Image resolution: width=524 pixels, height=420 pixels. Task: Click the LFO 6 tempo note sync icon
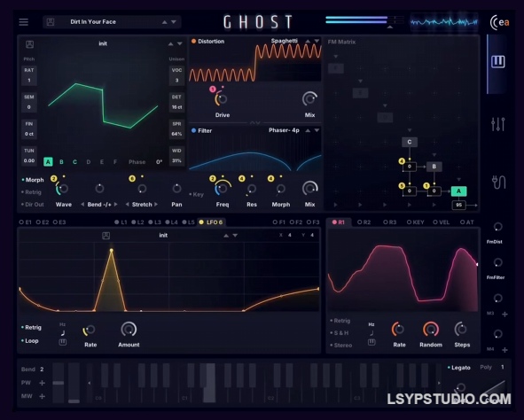coord(62,333)
